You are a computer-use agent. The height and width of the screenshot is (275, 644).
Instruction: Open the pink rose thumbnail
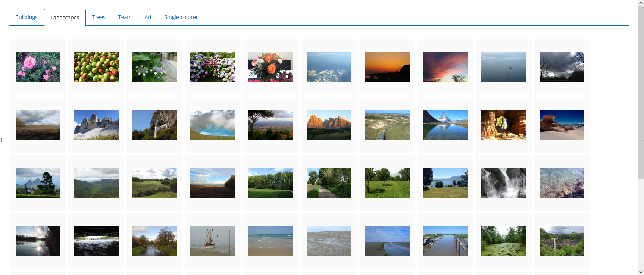[x=38, y=67]
